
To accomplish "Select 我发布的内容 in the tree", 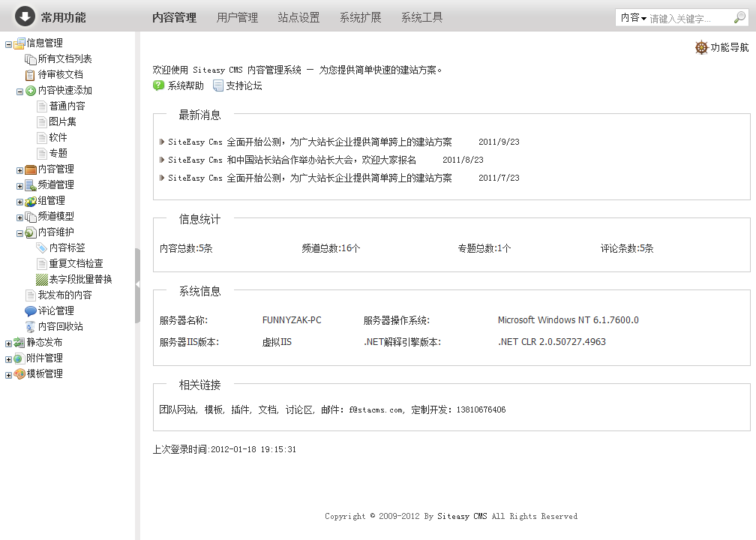I will point(64,295).
